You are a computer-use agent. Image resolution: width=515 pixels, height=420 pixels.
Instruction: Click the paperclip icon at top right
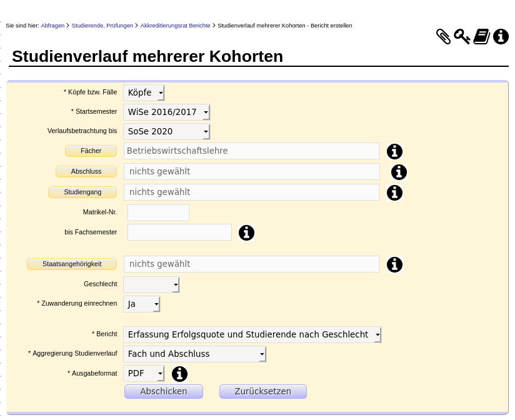point(443,36)
